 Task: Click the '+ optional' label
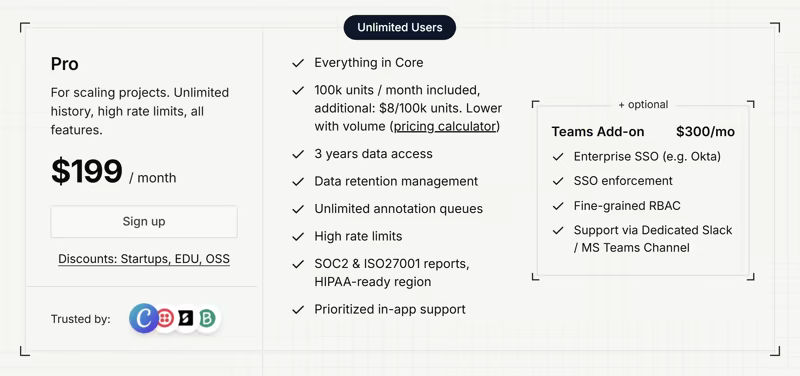(x=643, y=104)
